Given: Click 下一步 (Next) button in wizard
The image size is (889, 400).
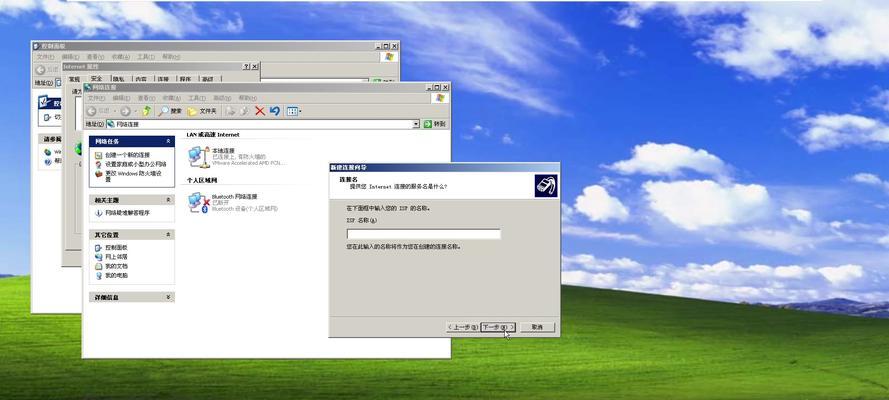Looking at the screenshot, I should pos(498,327).
